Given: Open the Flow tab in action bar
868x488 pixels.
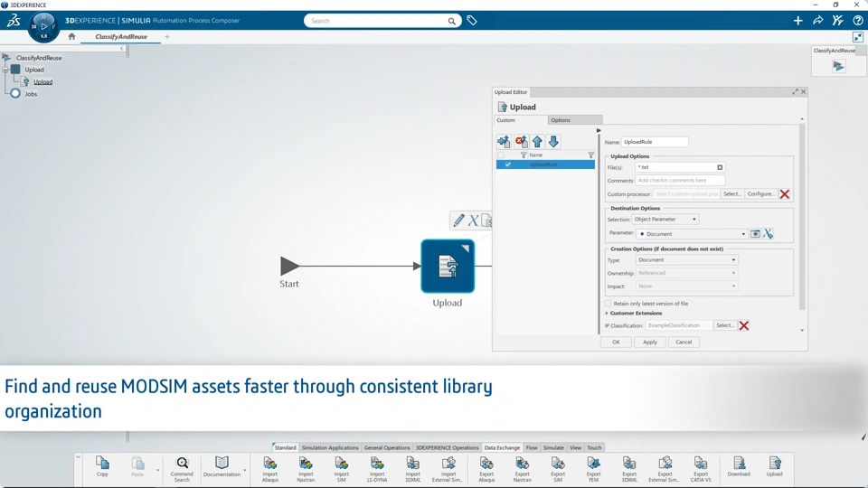Looking at the screenshot, I should point(532,447).
